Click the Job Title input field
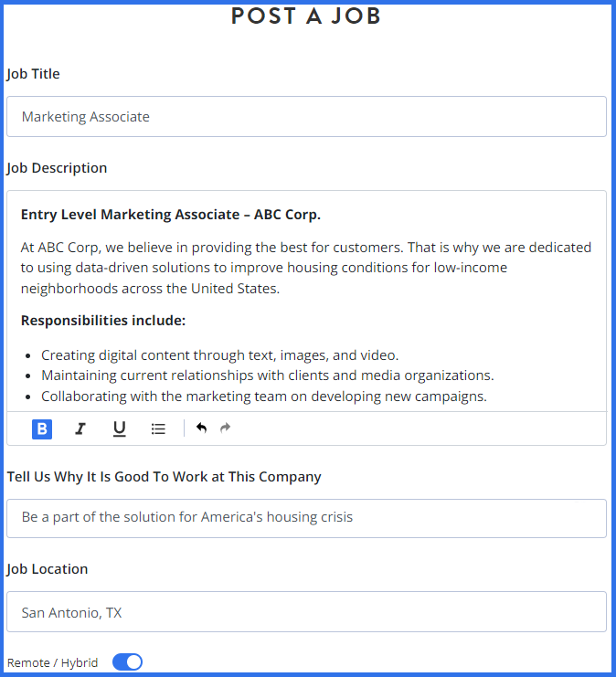This screenshot has width=616, height=677. 306,117
